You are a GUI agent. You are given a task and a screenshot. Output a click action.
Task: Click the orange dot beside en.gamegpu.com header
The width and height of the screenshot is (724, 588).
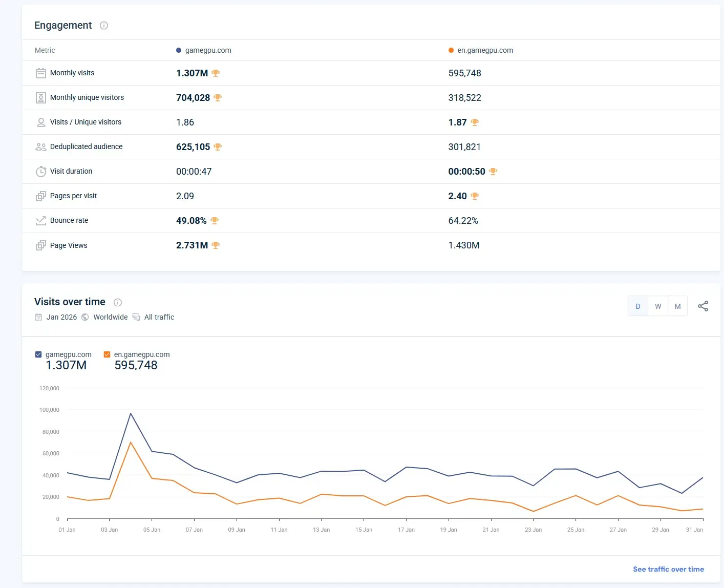451,50
